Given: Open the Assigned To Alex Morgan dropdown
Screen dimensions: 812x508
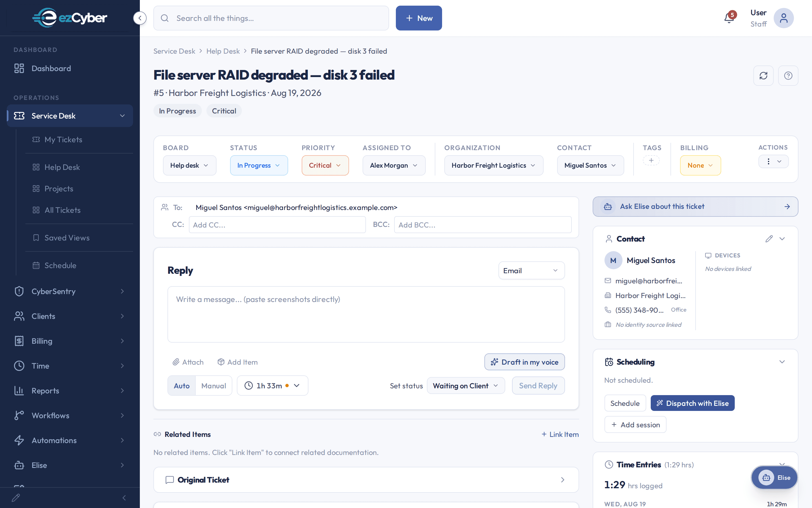Looking at the screenshot, I should [394, 165].
